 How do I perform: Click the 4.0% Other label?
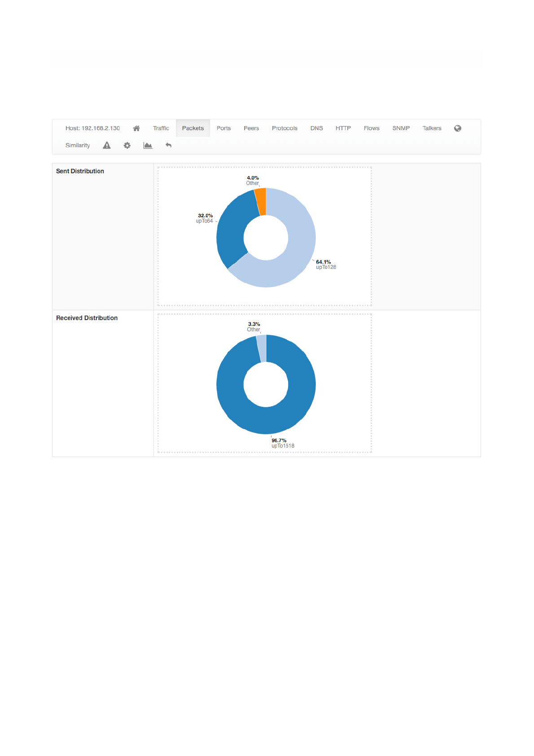[253, 180]
